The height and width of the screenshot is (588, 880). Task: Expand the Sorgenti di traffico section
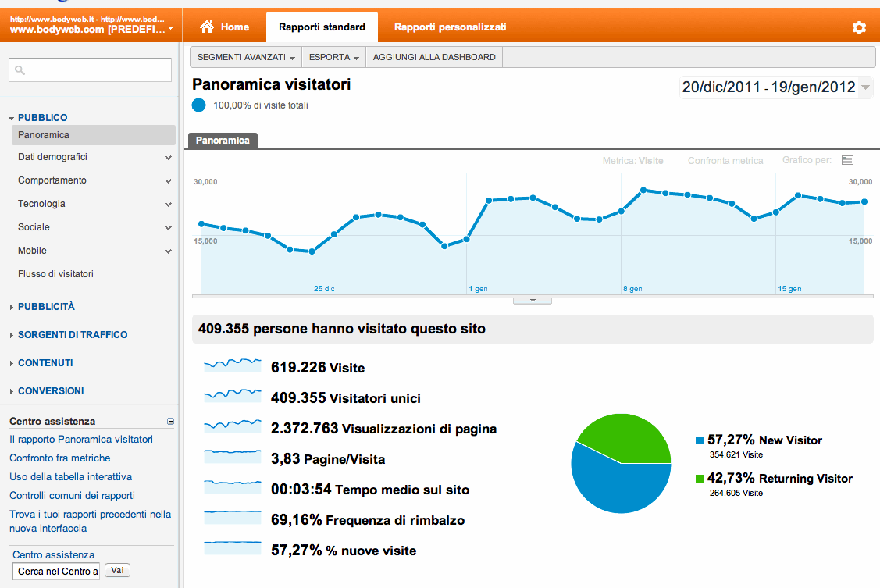click(x=73, y=335)
